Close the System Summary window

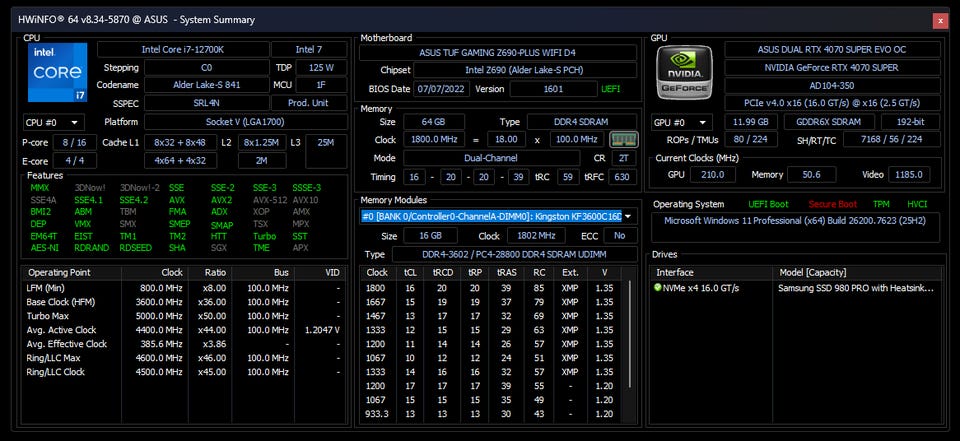[x=939, y=19]
